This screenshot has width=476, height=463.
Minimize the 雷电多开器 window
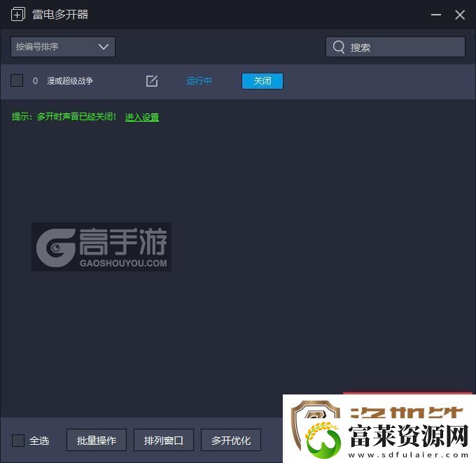436,15
